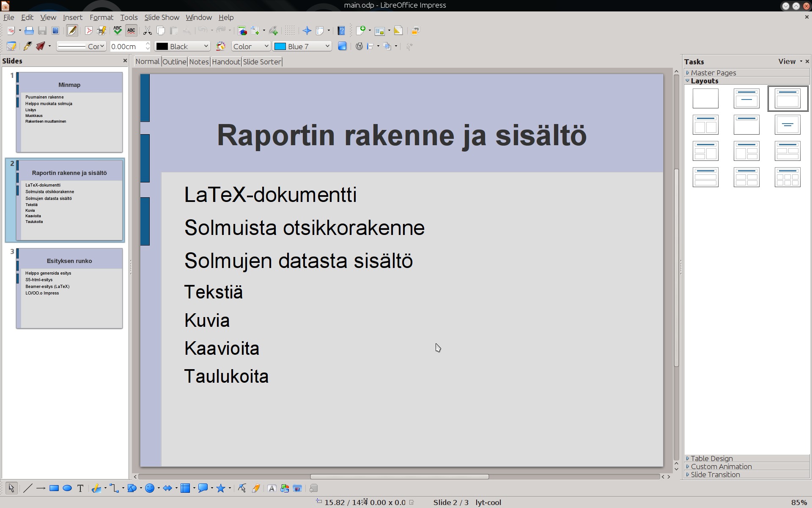Open Area fill paint bucket icon
The image size is (812, 508).
click(x=221, y=46)
